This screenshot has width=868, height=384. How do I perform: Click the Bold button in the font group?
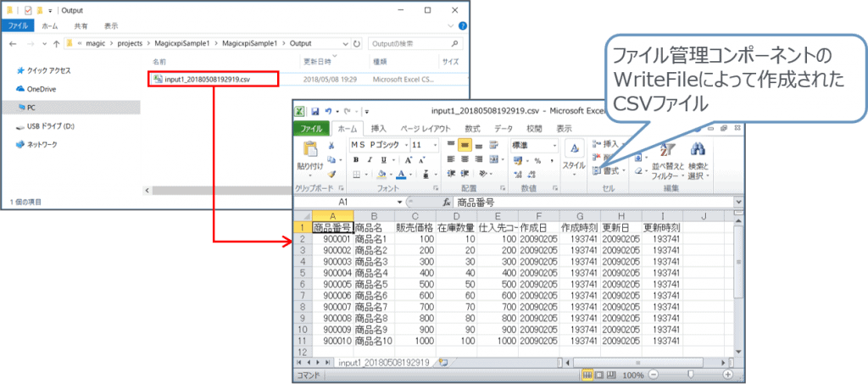357,160
